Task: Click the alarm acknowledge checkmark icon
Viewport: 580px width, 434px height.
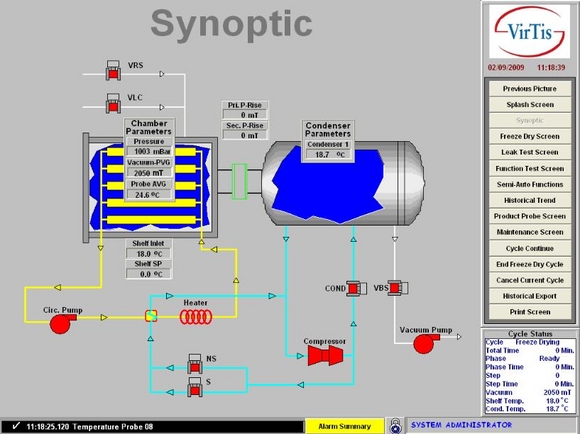Action: click(x=16, y=426)
